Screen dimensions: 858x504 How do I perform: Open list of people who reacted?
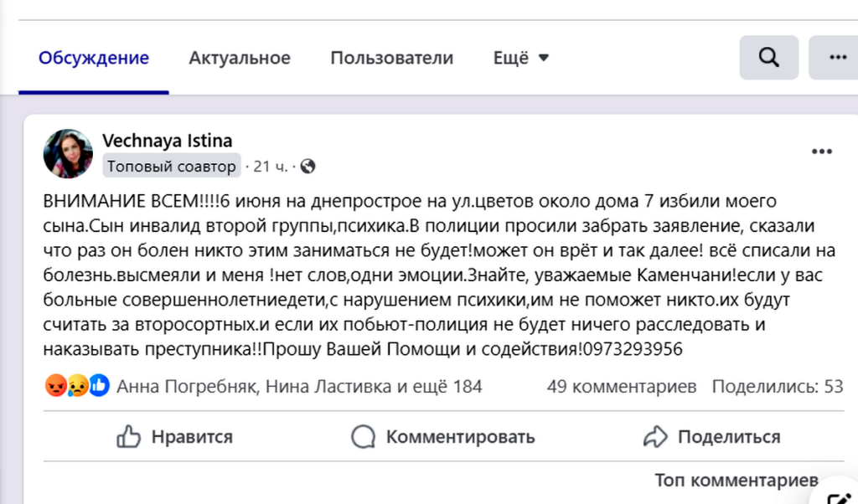[x=299, y=387]
